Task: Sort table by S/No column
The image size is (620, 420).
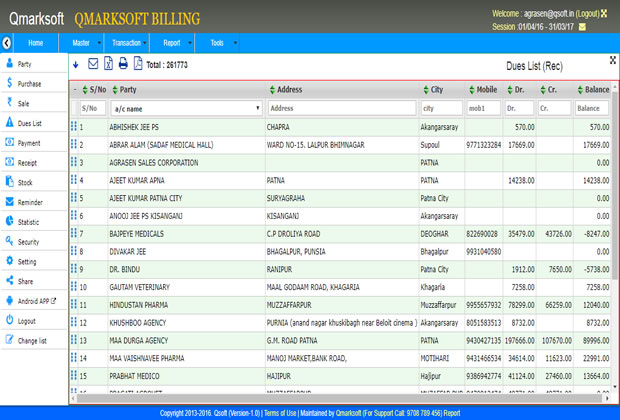Action: tap(85, 90)
